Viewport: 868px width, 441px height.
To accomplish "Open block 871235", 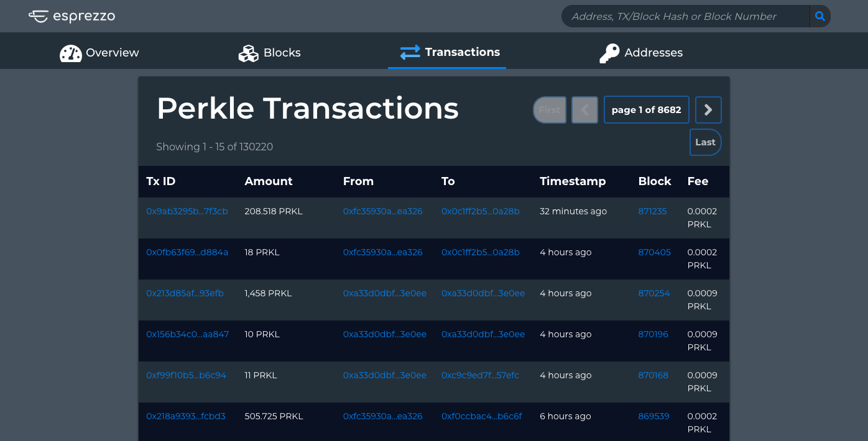I will click(x=652, y=211).
